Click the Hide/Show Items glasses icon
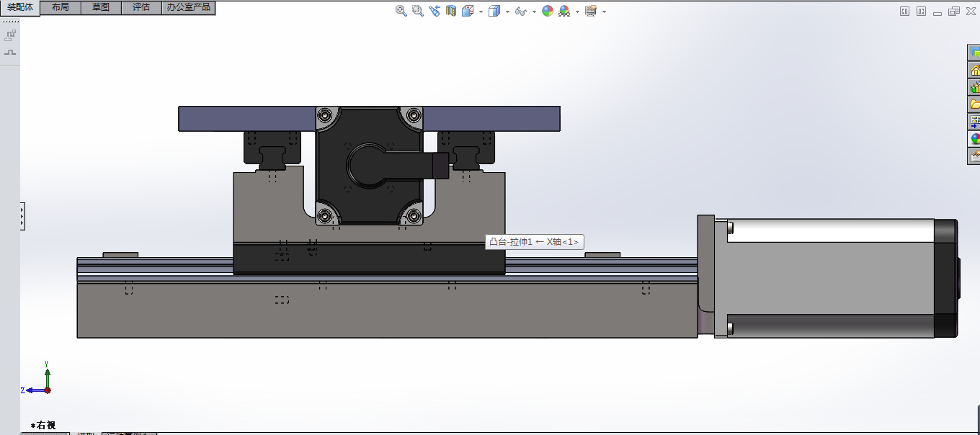980x435 pixels. 520,11
